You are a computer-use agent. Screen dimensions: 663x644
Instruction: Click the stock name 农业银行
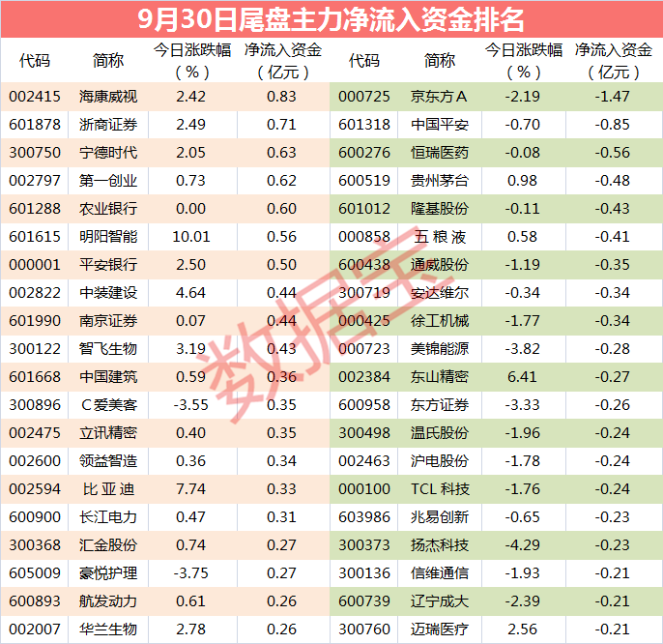[108, 209]
